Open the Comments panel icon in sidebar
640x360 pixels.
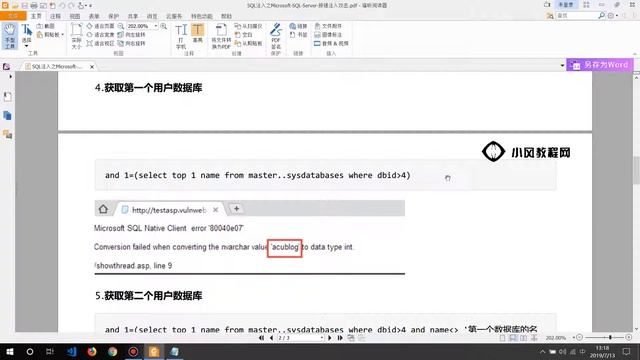(x=7, y=134)
